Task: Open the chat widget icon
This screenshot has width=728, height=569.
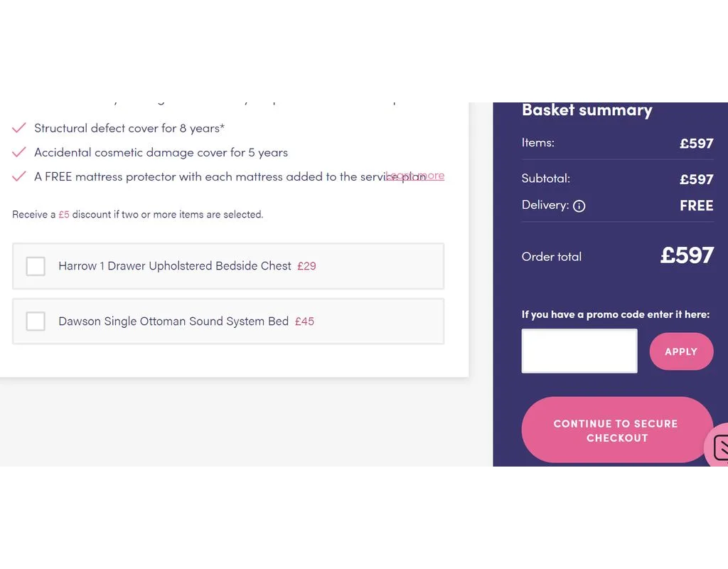Action: point(719,447)
